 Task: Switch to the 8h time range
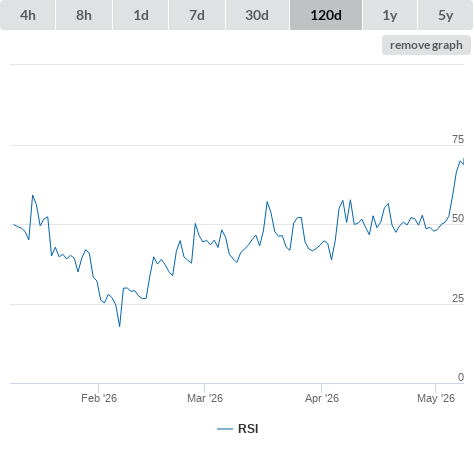click(84, 15)
